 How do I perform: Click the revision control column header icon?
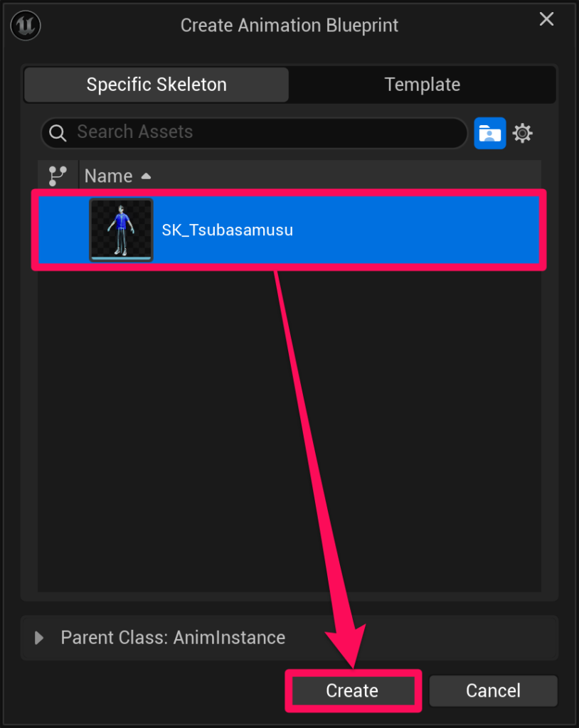click(57, 176)
